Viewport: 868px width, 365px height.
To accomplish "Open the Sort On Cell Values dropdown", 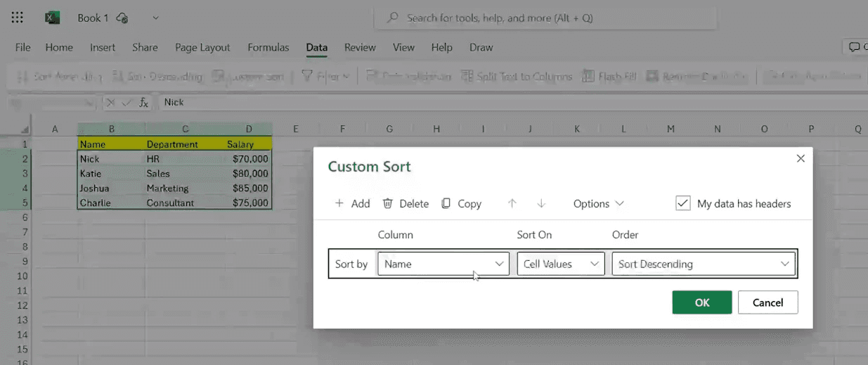I will tap(560, 264).
